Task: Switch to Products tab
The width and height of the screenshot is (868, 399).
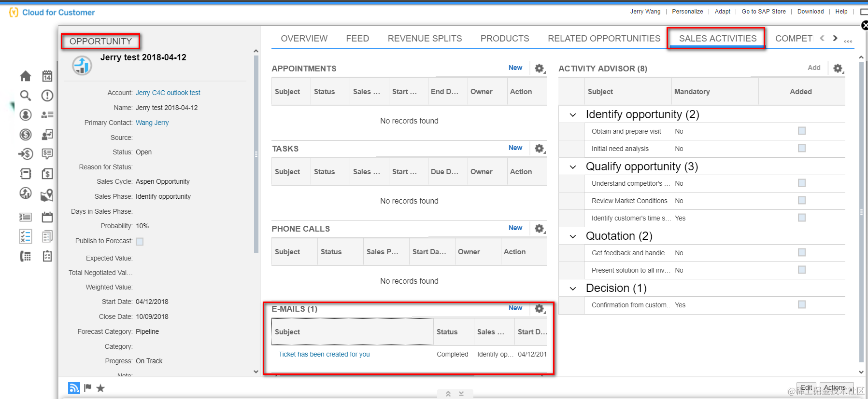Action: click(505, 39)
